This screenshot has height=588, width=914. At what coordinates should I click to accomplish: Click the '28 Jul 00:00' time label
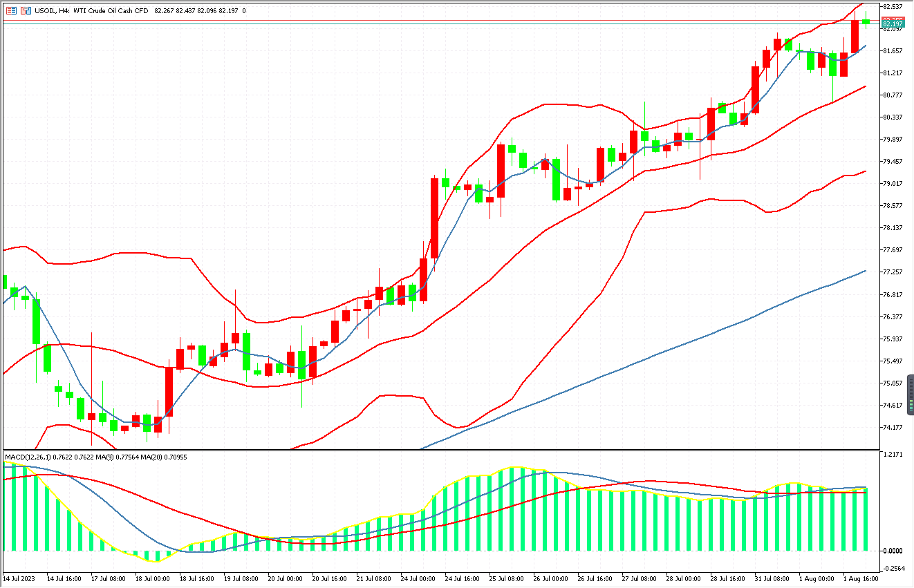(684, 578)
